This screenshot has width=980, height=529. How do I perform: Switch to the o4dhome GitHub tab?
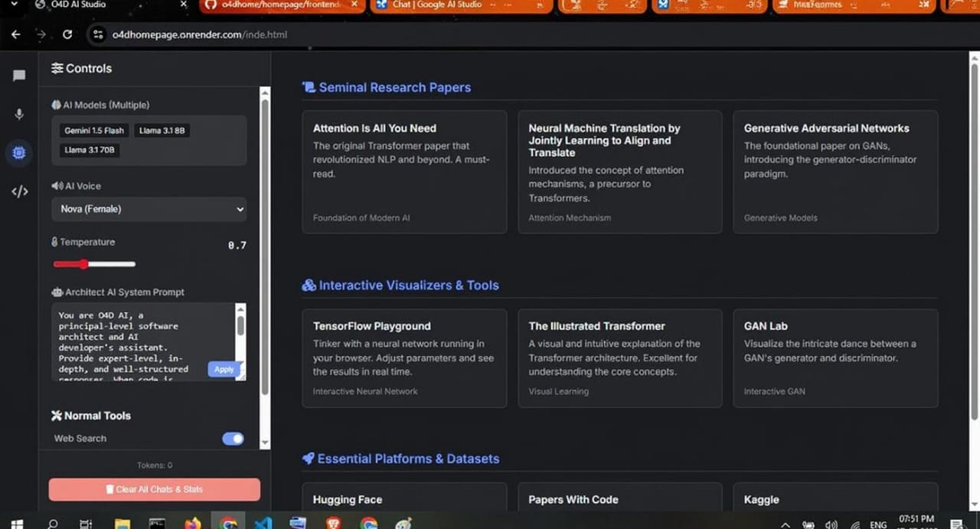(x=282, y=5)
